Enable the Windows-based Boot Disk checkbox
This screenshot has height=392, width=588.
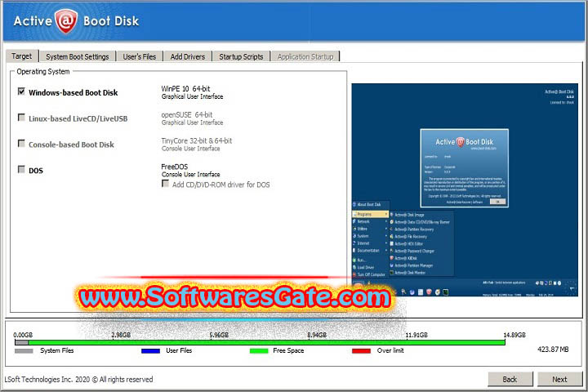(21, 91)
